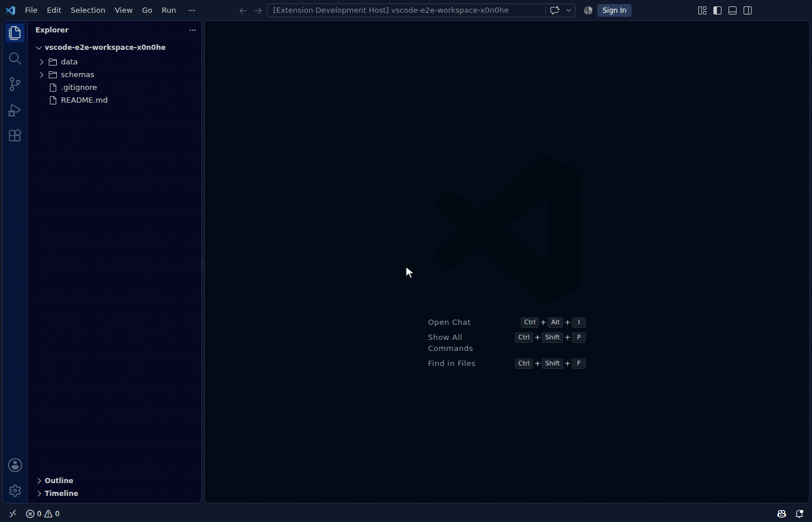Click the Copilot status icon in status bar
Image resolution: width=812 pixels, height=522 pixels.
coord(782,513)
